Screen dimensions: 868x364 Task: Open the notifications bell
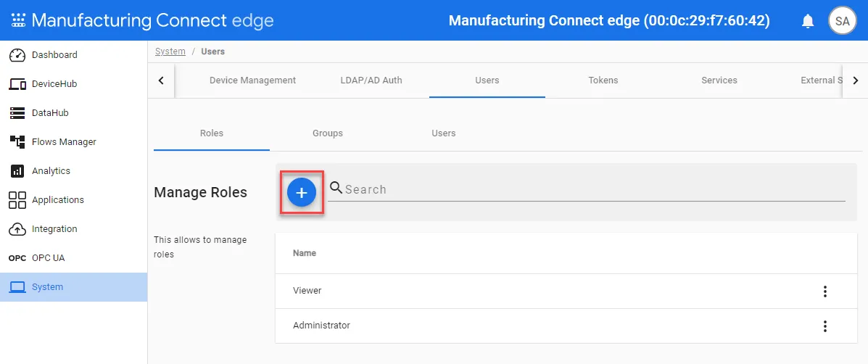[809, 21]
